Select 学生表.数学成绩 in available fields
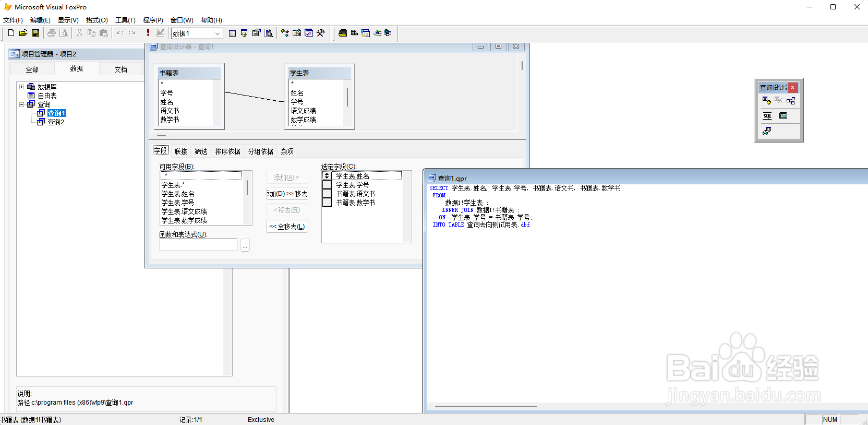The image size is (868, 425). point(184,220)
